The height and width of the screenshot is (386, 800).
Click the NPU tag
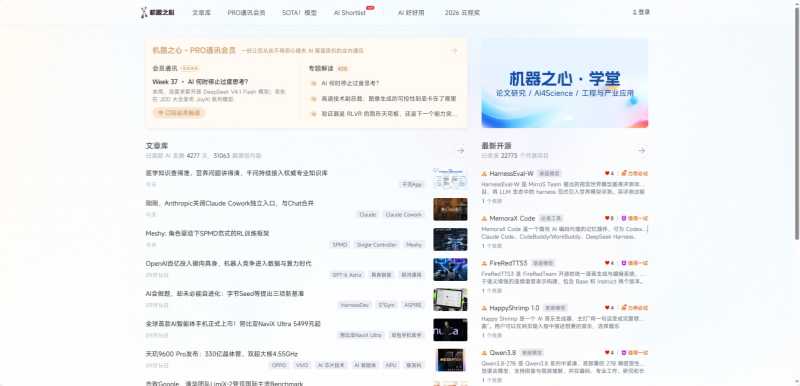point(391,365)
